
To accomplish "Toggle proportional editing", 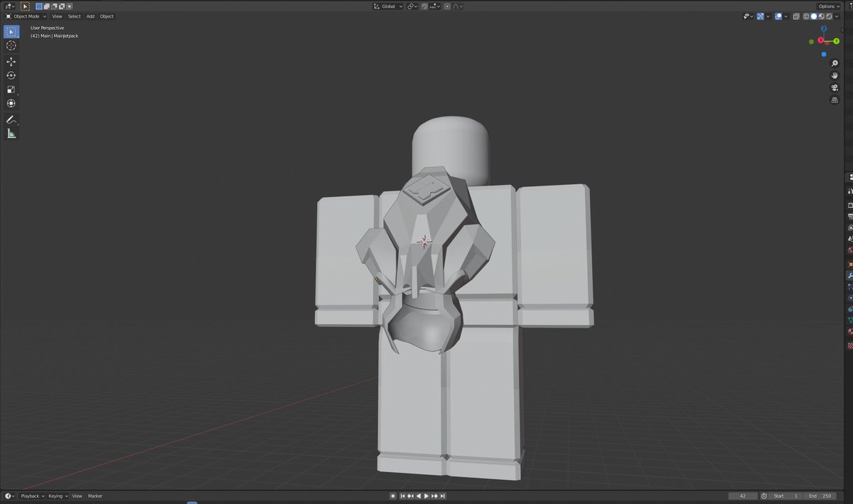I will coord(447,6).
